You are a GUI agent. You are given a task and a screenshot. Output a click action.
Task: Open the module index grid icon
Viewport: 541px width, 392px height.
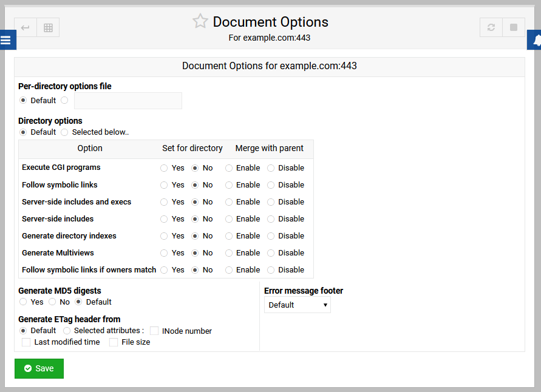click(48, 27)
